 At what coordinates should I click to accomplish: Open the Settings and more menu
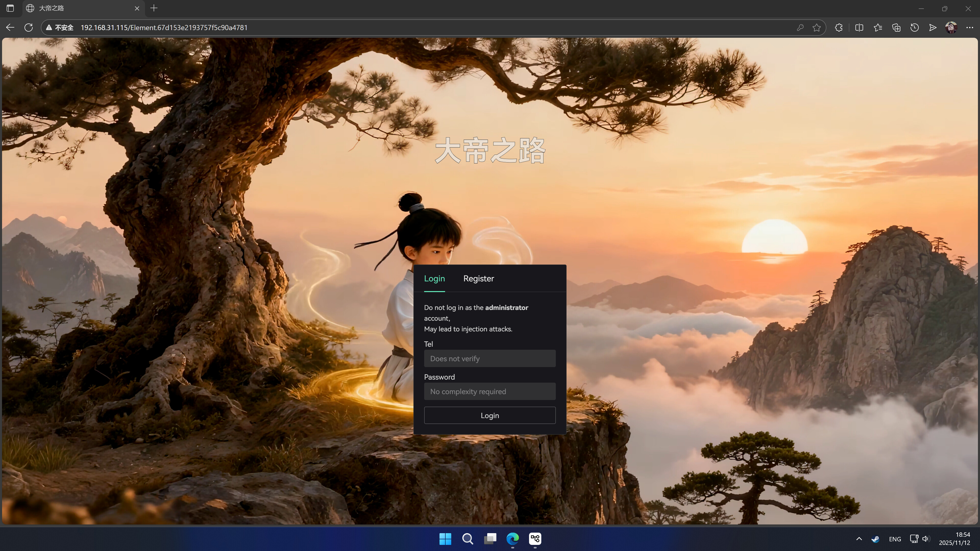pyautogui.click(x=969, y=27)
